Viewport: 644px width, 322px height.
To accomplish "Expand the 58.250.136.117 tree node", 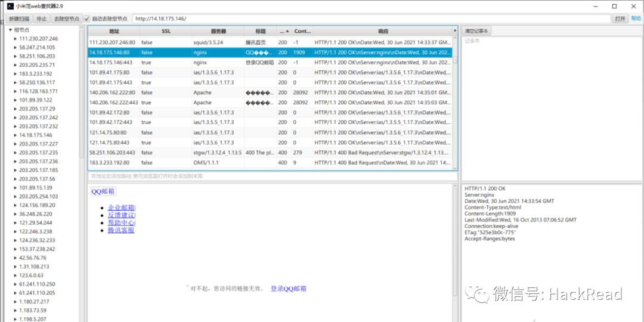I will [16, 82].
